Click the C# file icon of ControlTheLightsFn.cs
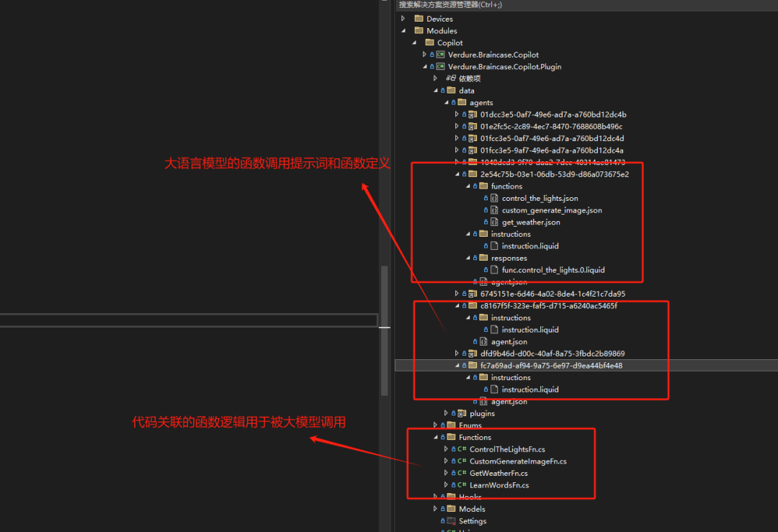The width and height of the screenshot is (778, 532). click(461, 449)
